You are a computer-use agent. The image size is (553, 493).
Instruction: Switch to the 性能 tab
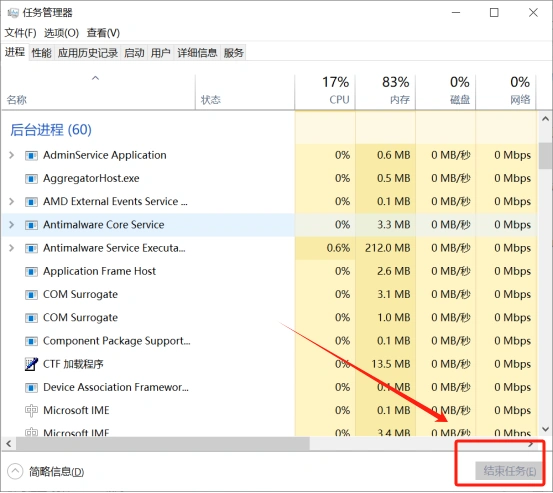42,53
